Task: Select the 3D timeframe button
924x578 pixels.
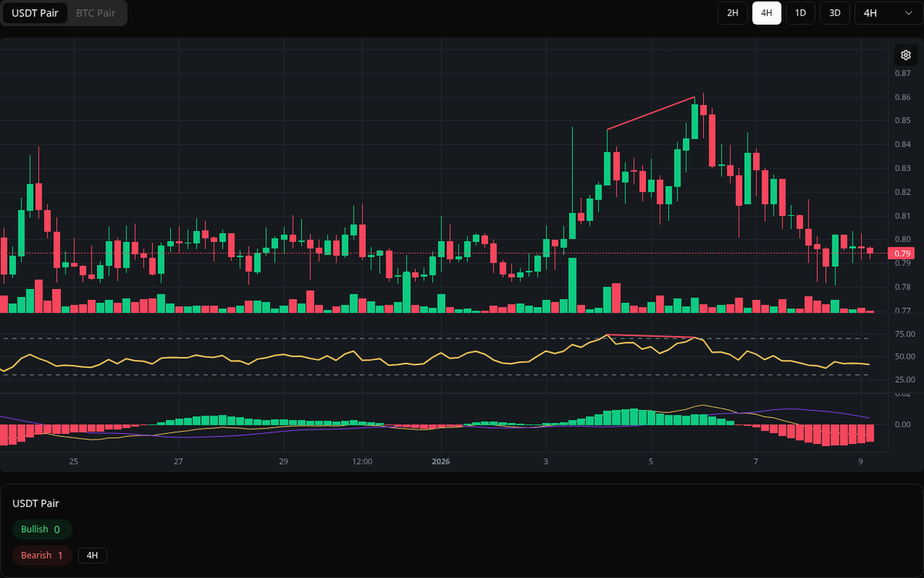Action: click(834, 13)
